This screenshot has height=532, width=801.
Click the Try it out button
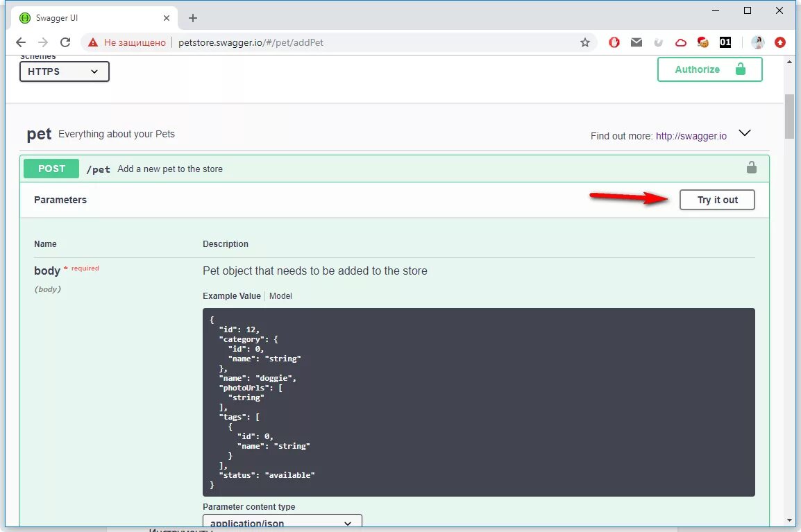pos(717,200)
